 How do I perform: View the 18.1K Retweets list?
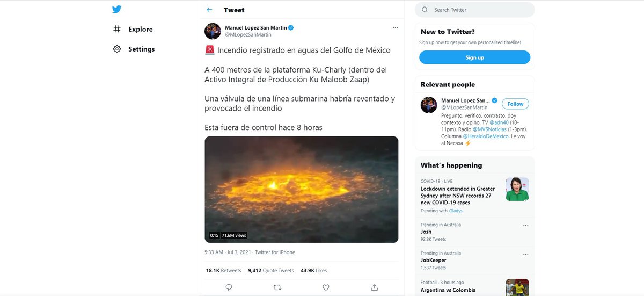coord(223,270)
